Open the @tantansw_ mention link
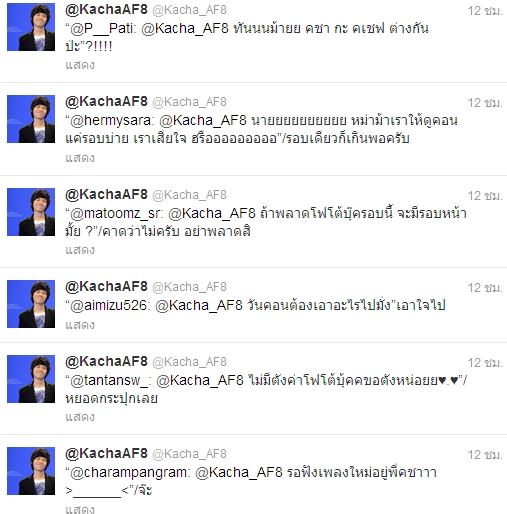The image size is (507, 514). pyautogui.click(x=109, y=380)
